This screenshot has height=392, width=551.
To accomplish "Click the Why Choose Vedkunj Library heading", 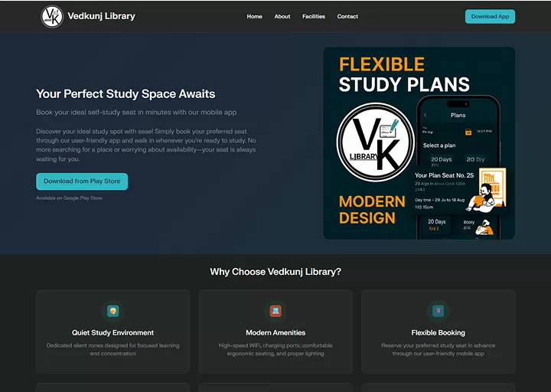I will (x=275, y=272).
